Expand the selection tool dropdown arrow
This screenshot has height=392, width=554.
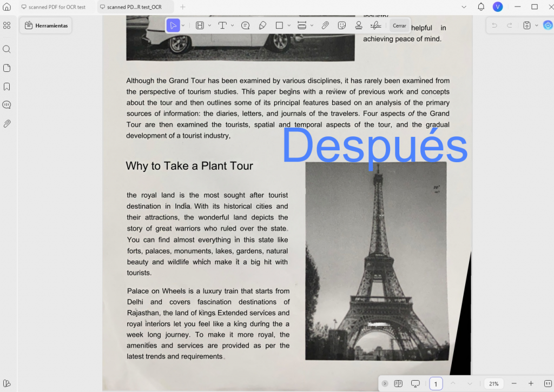coord(183,25)
